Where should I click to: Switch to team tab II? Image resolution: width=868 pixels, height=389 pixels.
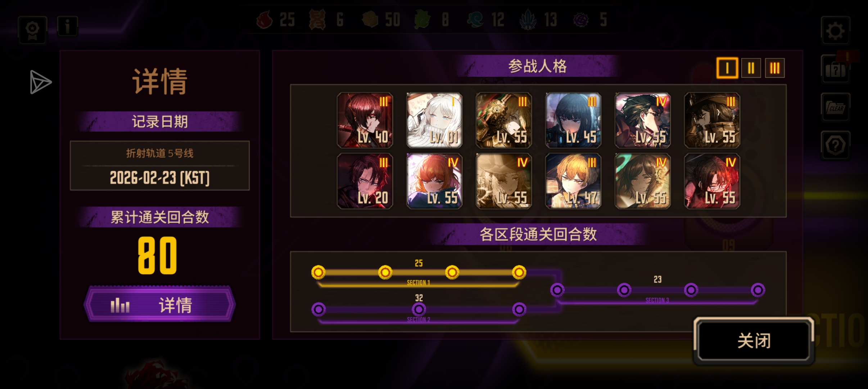[x=751, y=68]
